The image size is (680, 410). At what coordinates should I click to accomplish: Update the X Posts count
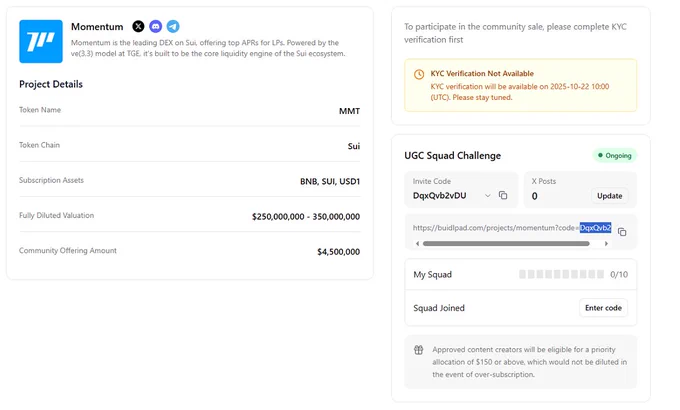pyautogui.click(x=609, y=196)
